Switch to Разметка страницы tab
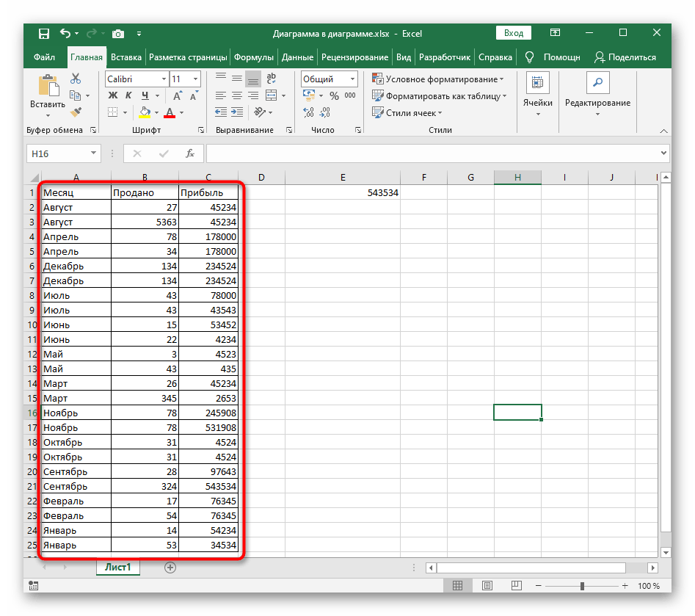 188,57
